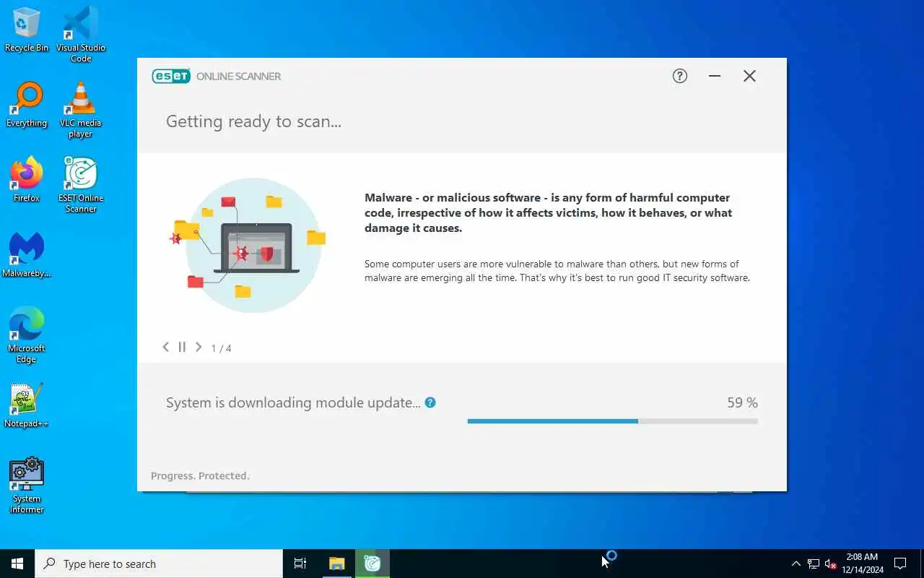Select the Everything search desktop icon
Image resolution: width=924 pixels, height=578 pixels.
27,105
